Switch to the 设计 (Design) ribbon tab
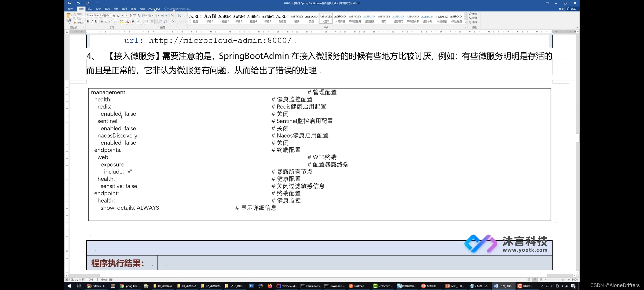This screenshot has width=644, height=290. (98, 9)
